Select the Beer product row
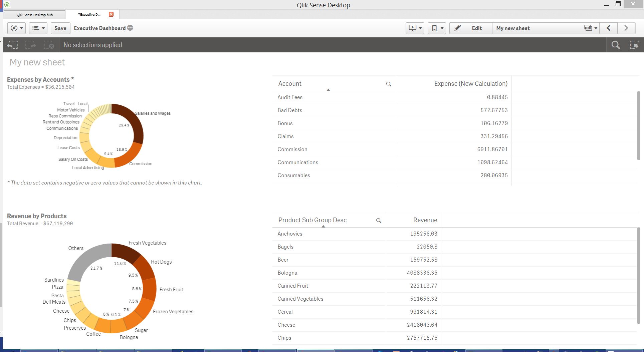 point(357,260)
